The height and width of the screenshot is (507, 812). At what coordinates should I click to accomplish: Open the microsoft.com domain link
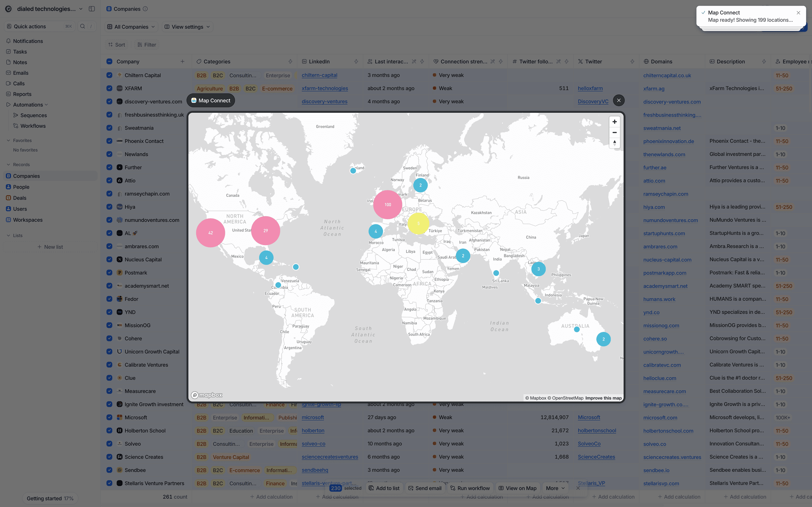660,417
